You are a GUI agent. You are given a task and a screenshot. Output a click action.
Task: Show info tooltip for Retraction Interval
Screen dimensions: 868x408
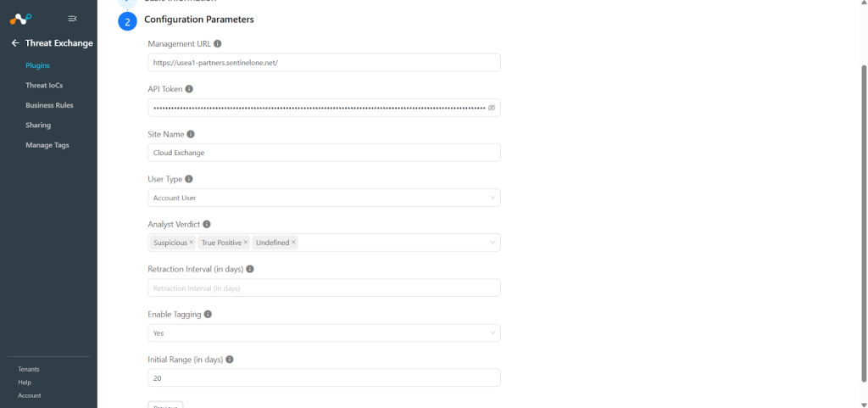click(250, 269)
